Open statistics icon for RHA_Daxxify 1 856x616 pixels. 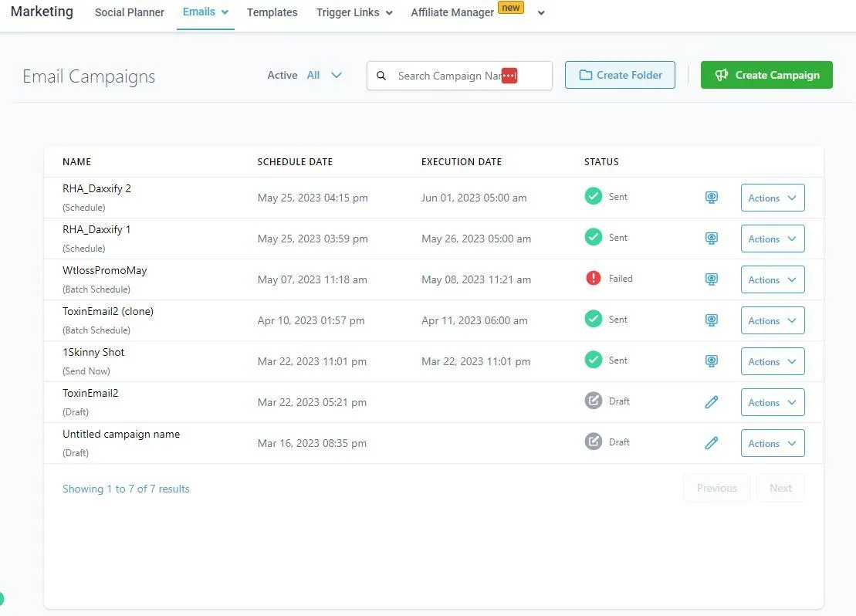click(x=711, y=238)
